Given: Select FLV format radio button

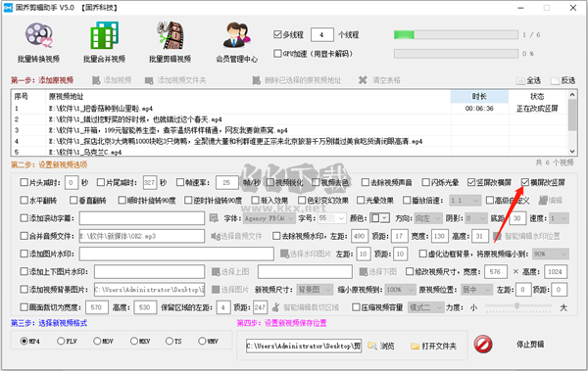Looking at the screenshot, I should coord(61,341).
